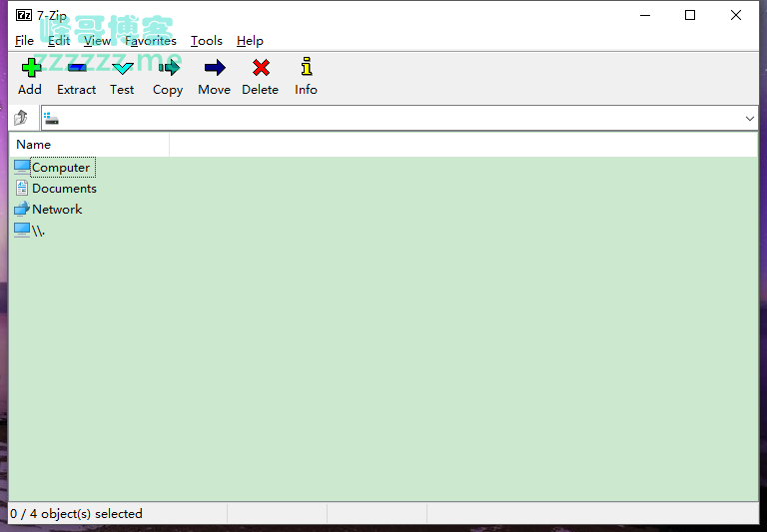Click the Add green plus icon
The height and width of the screenshot is (532, 767).
pos(31,68)
